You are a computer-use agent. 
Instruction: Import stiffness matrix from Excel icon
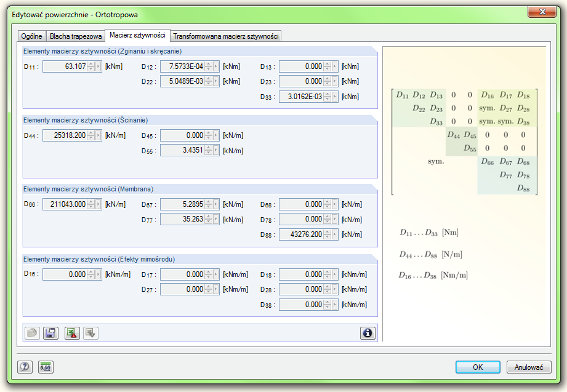[x=90, y=333]
